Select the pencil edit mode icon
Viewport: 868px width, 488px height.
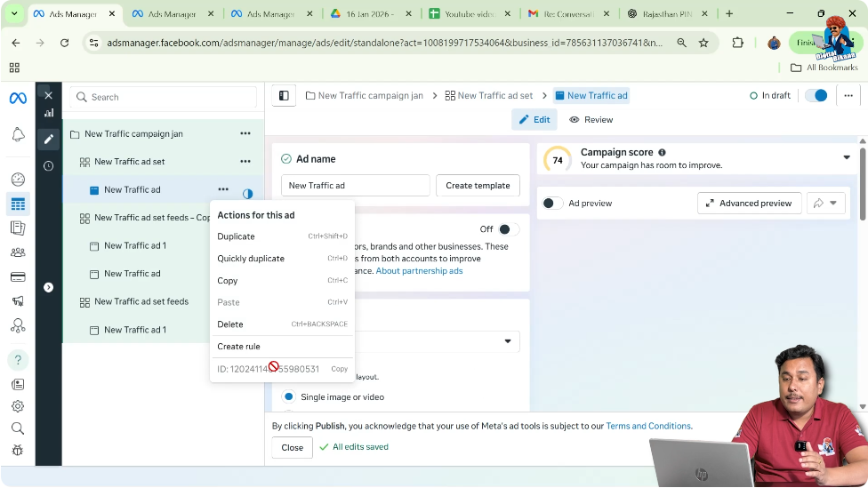pyautogui.click(x=49, y=139)
